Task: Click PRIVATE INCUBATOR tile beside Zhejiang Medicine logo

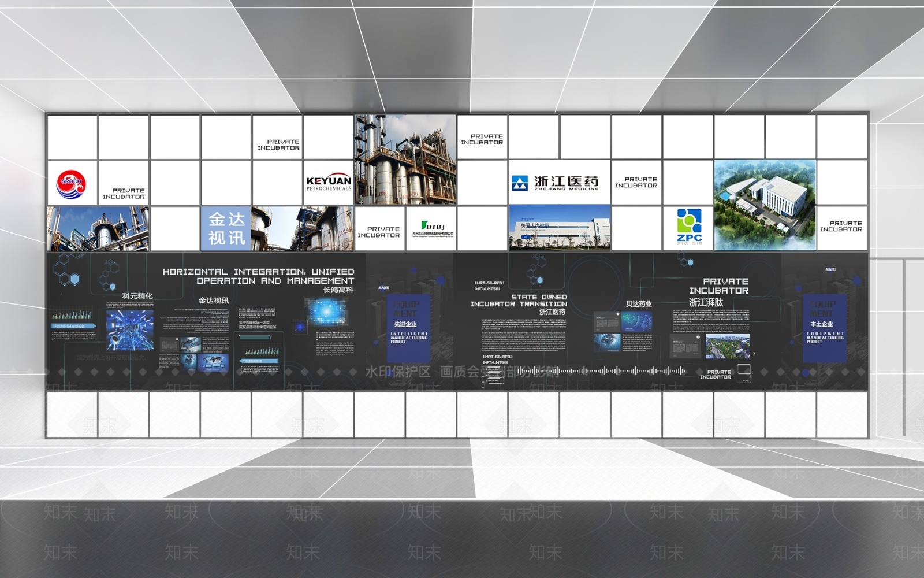Action: point(636,183)
